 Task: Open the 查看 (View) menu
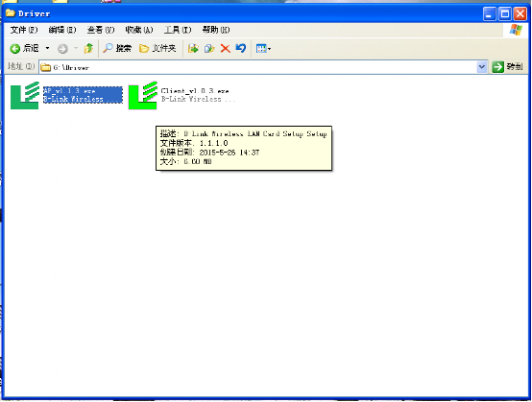(x=101, y=30)
